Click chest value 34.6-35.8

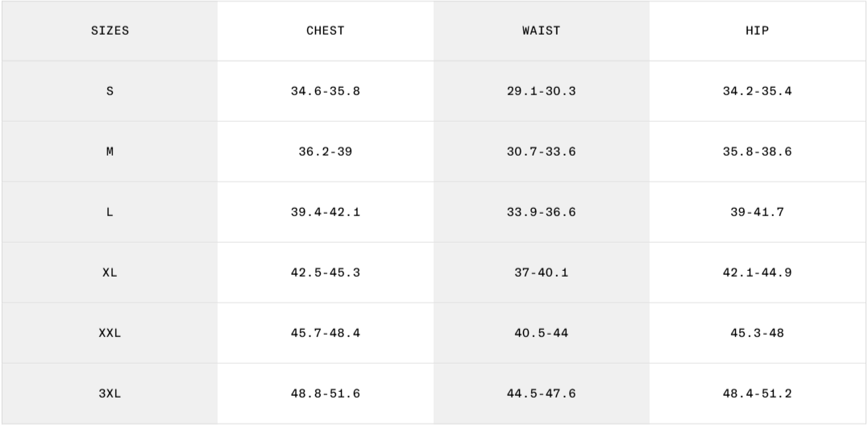(325, 91)
